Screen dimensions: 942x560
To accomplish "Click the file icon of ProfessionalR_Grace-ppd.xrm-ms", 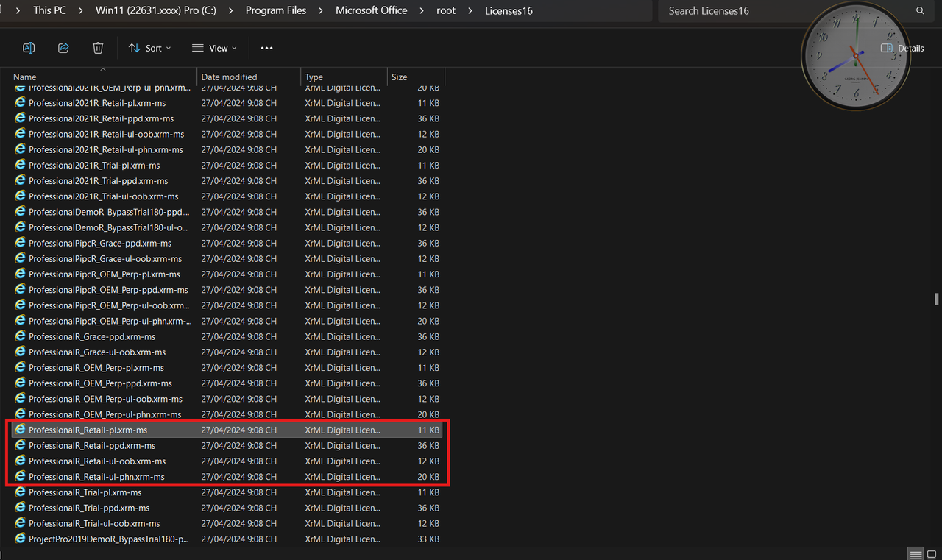I will [20, 336].
